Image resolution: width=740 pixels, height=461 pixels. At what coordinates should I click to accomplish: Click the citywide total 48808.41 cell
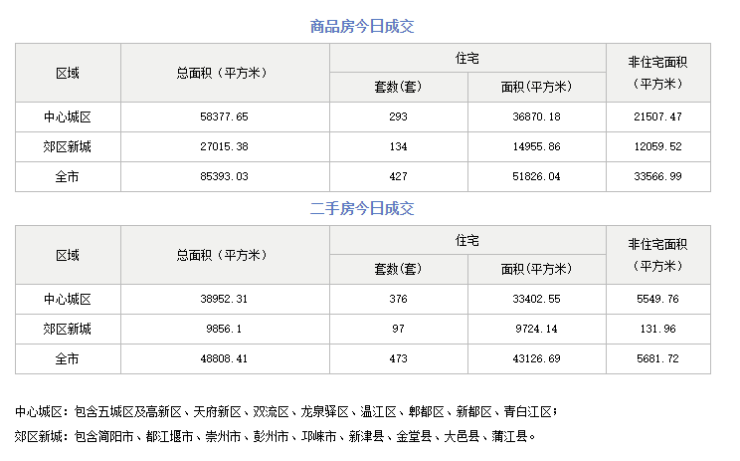click(224, 359)
